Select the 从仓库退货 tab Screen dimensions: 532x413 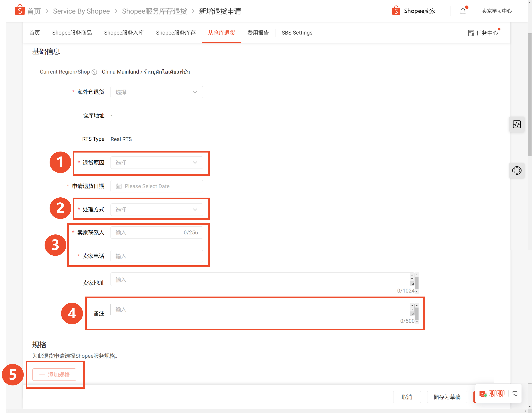[x=221, y=33]
